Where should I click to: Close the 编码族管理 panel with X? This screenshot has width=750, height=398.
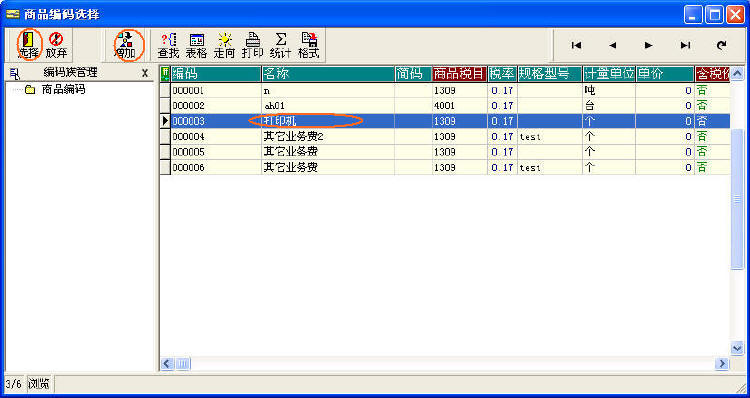[x=145, y=73]
